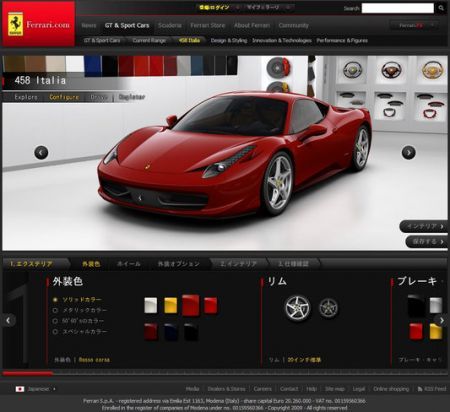Open the Ferrari TV dropdown in navigation
The height and width of the screenshot is (412, 450).
(x=415, y=25)
